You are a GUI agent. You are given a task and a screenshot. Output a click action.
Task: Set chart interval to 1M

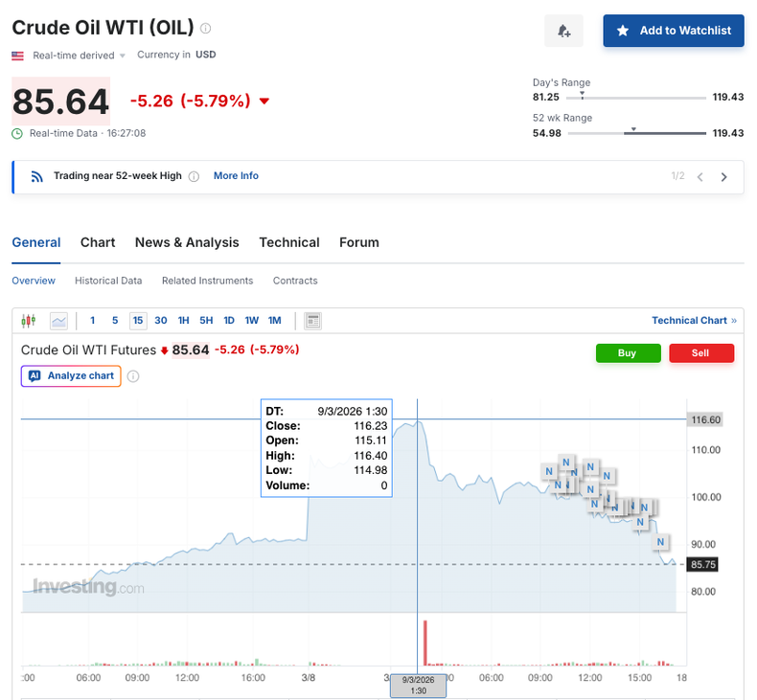pyautogui.click(x=275, y=321)
